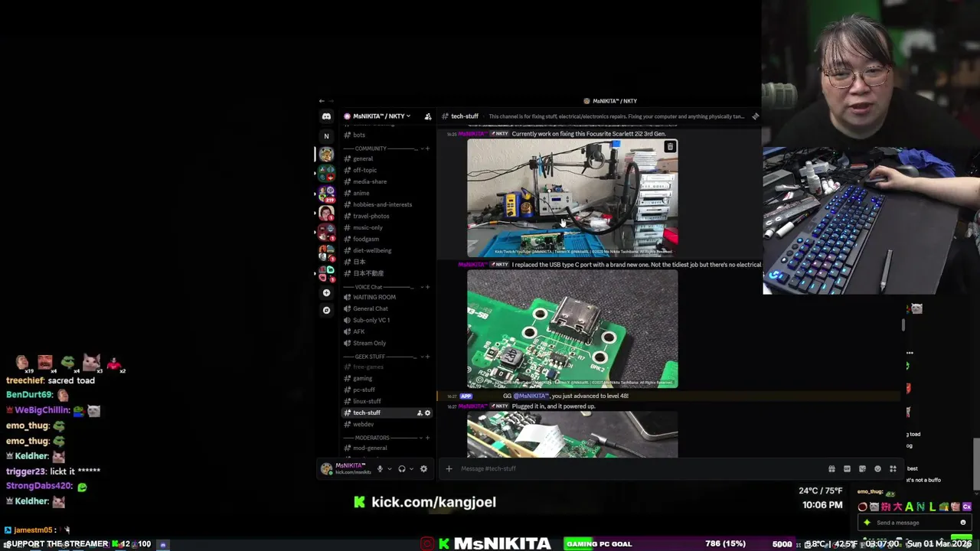
Task: Add a channel to the MODERATORS category
Action: [x=427, y=438]
